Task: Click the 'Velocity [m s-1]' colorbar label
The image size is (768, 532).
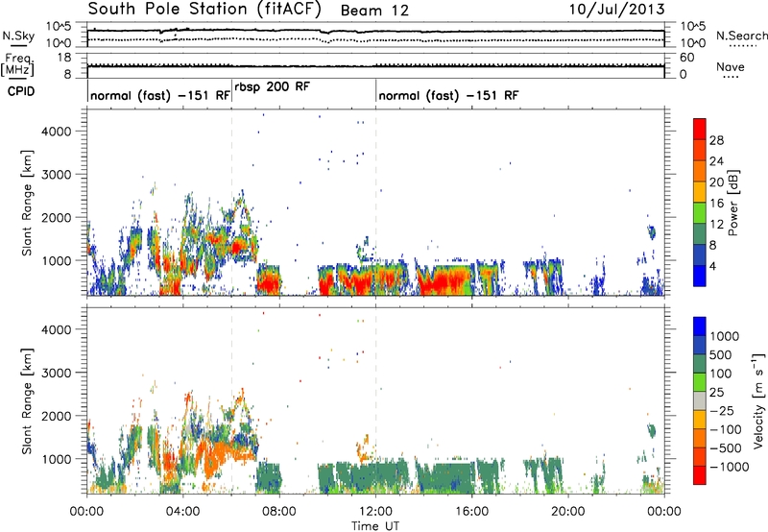Action: click(758, 400)
